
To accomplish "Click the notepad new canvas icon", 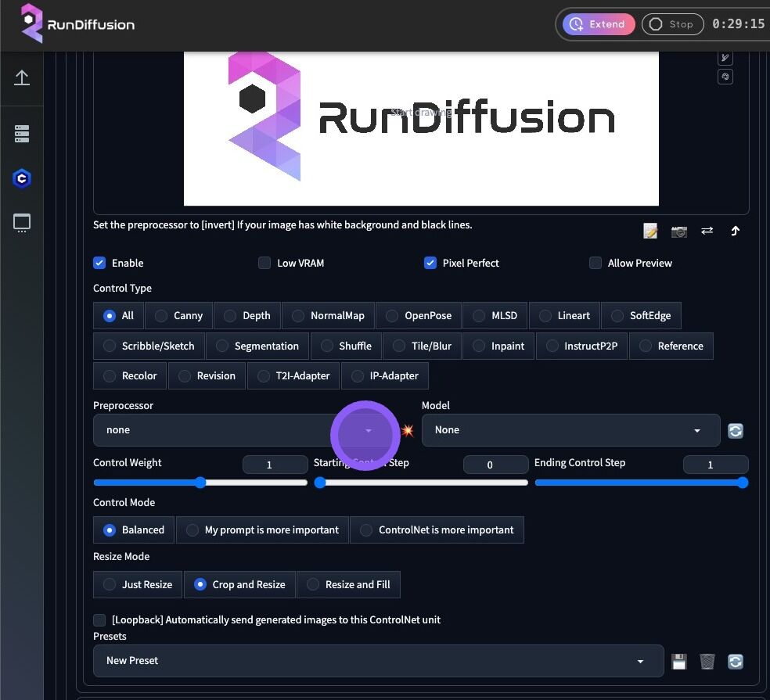I will (650, 231).
